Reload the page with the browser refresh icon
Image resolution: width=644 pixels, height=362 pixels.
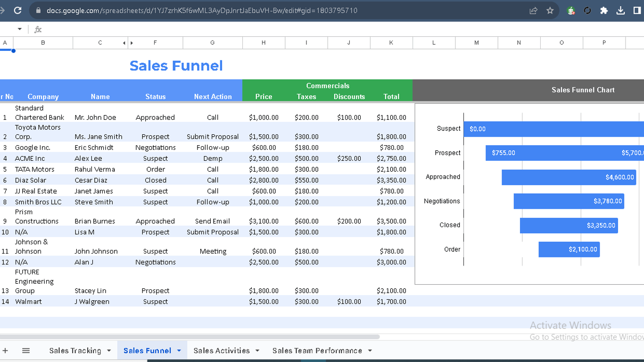pos(18,10)
